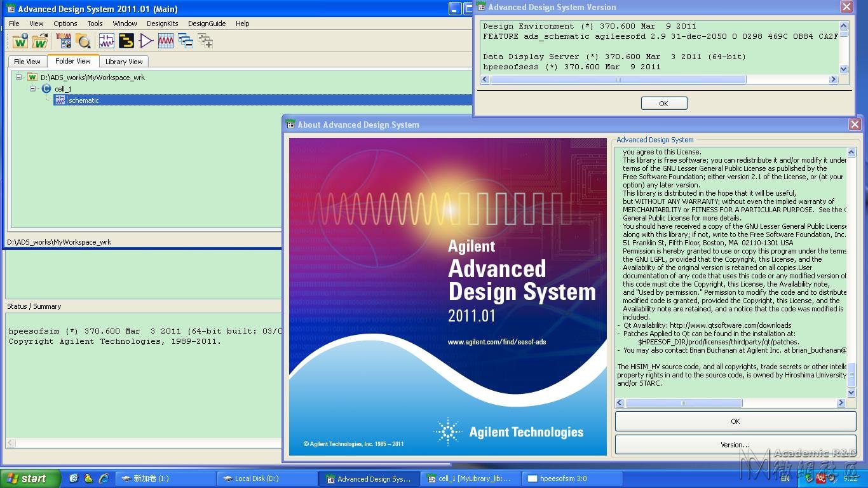Open the DesignGuide menu
The width and height of the screenshot is (868, 488).
[207, 24]
